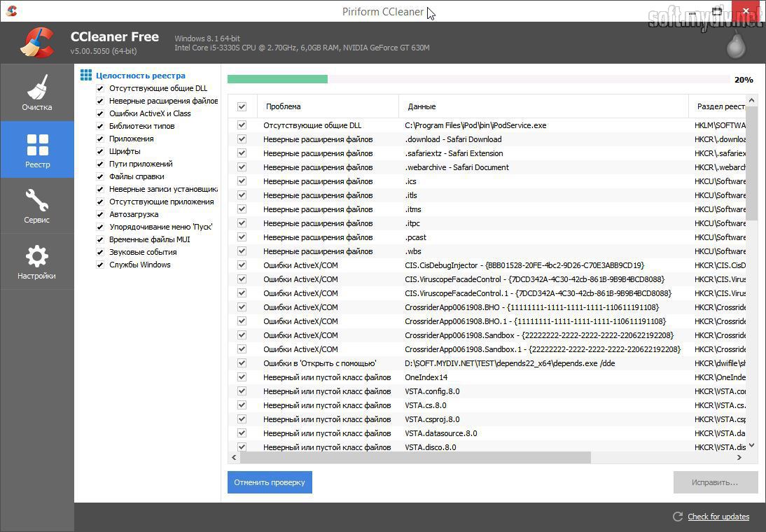Sort results by the Проблема column
766x532 pixels.
coord(328,106)
